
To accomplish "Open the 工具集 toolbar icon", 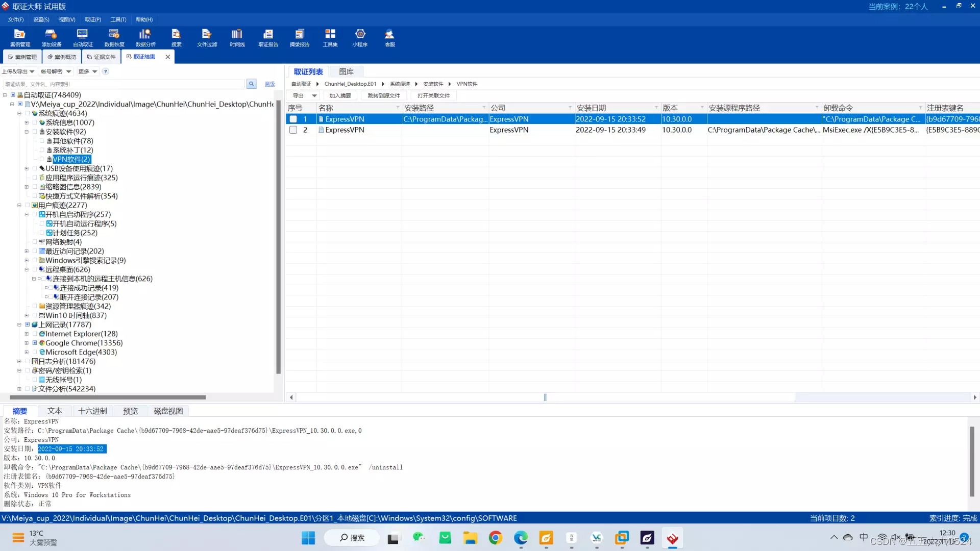I will [330, 38].
